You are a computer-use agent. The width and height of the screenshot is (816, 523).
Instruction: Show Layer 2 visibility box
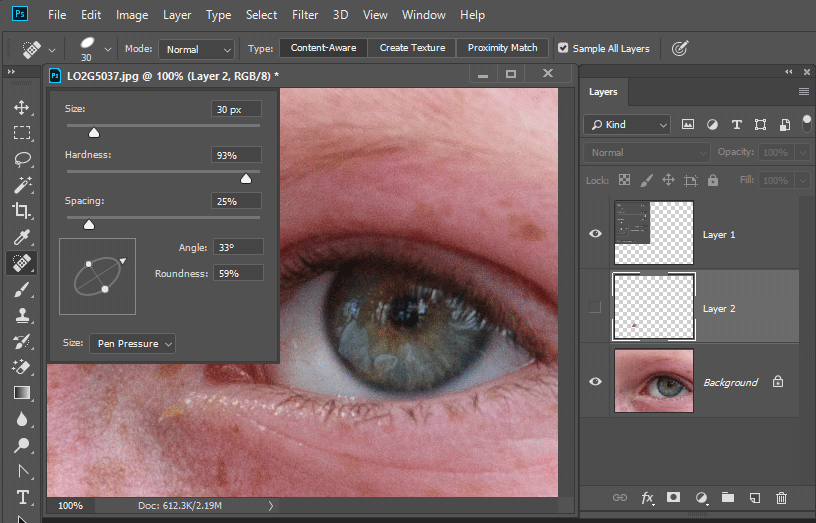tap(595, 307)
